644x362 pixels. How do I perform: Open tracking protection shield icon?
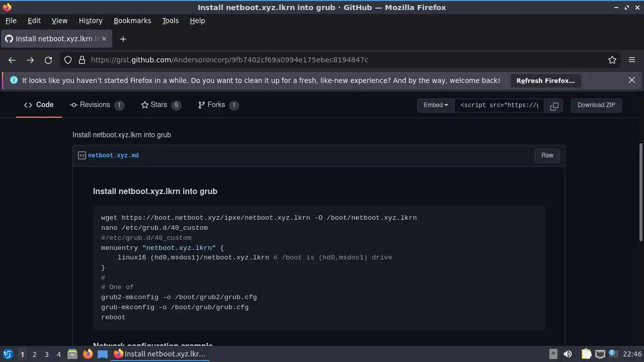(68, 60)
